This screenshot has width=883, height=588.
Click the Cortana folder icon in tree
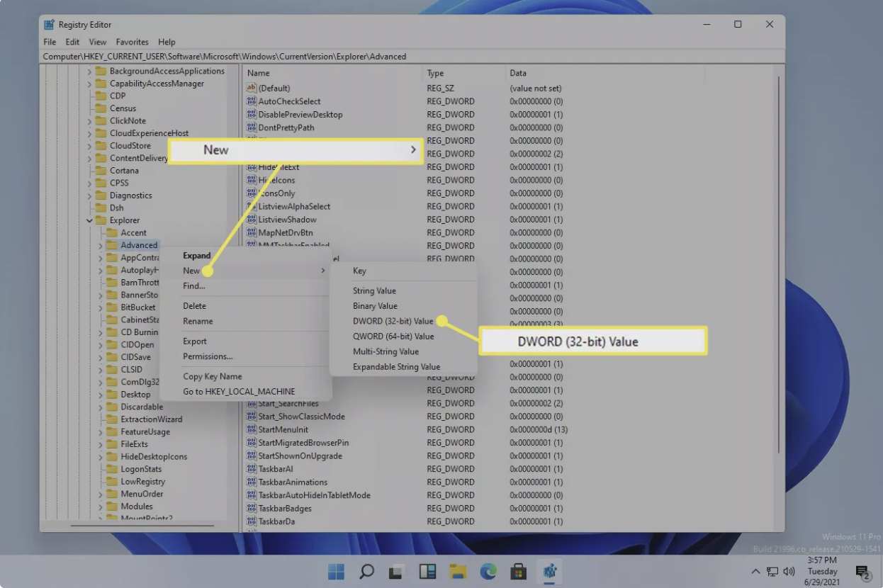[101, 171]
